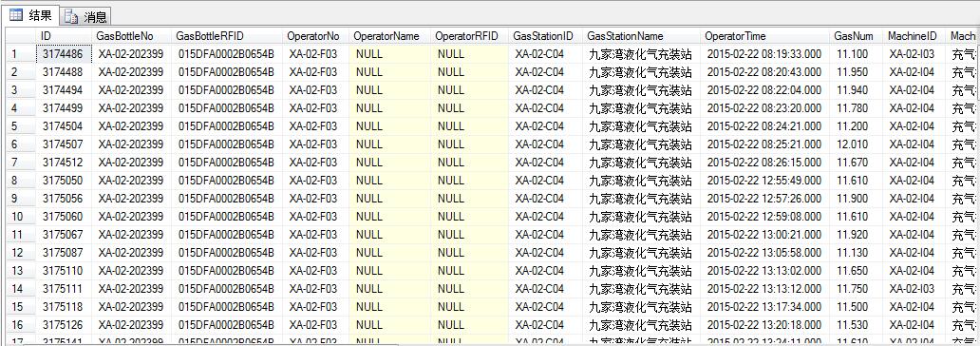This screenshot has width=980, height=346.
Task: Click ID cell 3175126
Action: click(x=65, y=325)
